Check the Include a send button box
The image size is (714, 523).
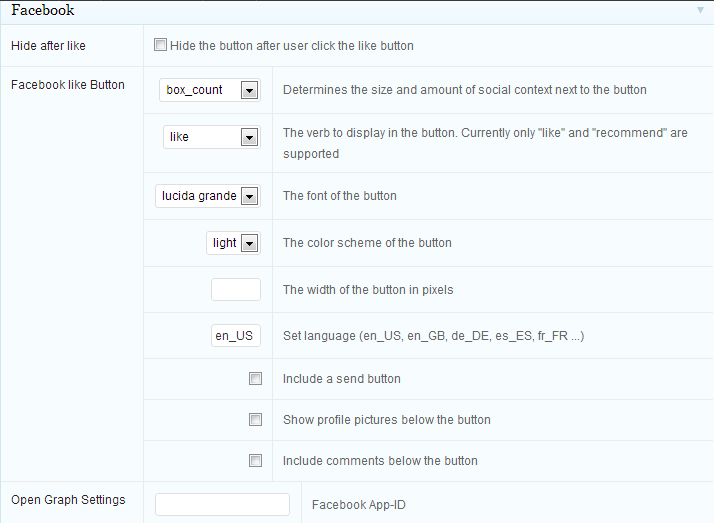click(x=255, y=378)
